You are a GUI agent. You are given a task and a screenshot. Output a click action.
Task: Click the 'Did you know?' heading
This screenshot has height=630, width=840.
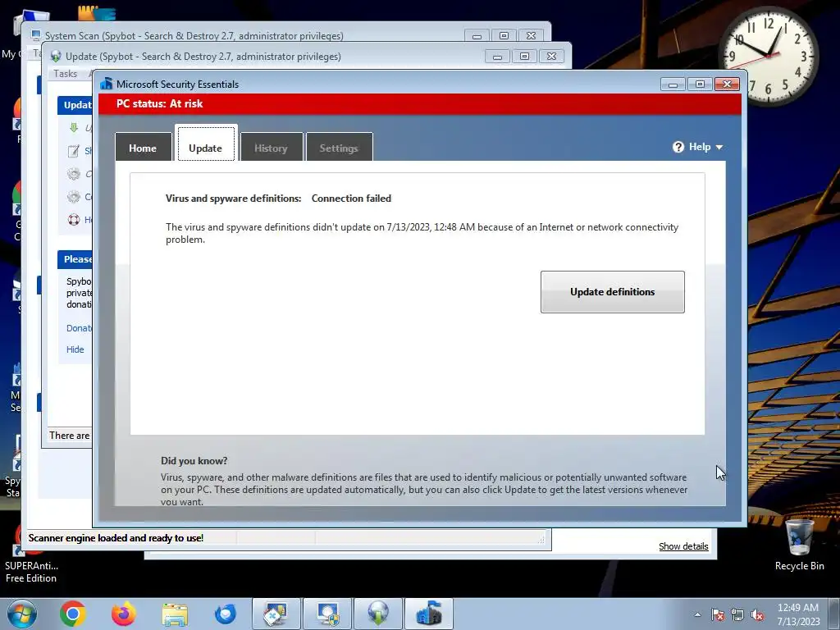(x=194, y=461)
